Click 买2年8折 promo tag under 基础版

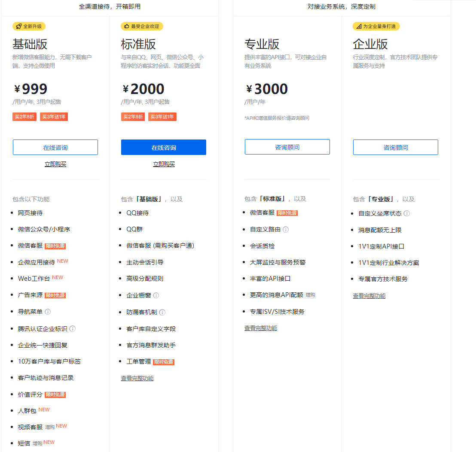[x=25, y=117]
